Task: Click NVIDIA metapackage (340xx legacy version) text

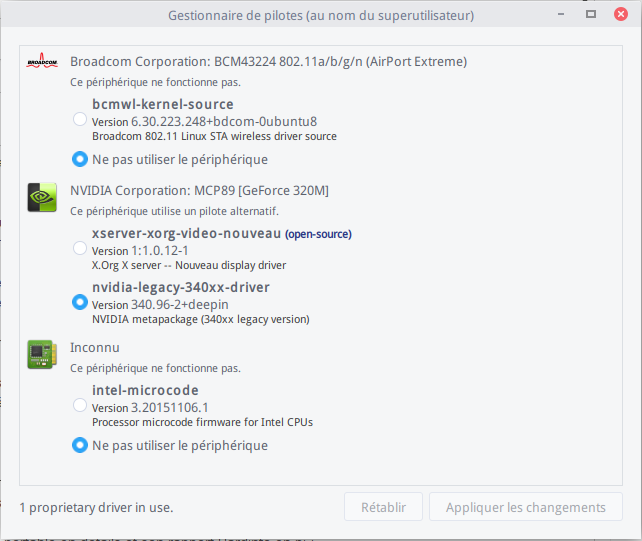Action: click(x=201, y=319)
